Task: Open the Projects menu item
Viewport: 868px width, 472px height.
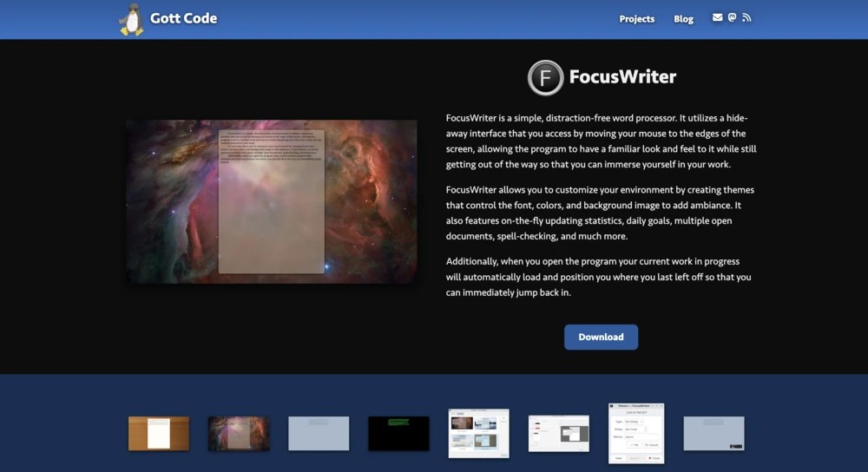Action: pyautogui.click(x=636, y=19)
